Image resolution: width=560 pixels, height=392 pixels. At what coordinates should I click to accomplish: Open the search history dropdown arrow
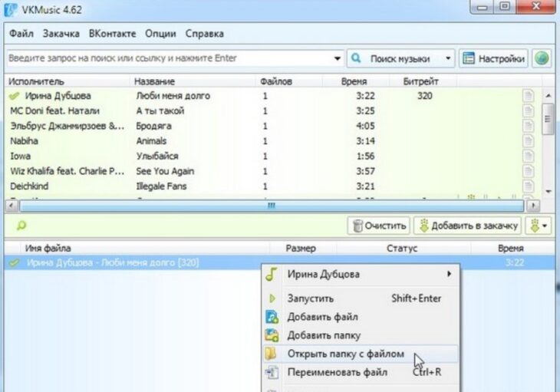(338, 59)
